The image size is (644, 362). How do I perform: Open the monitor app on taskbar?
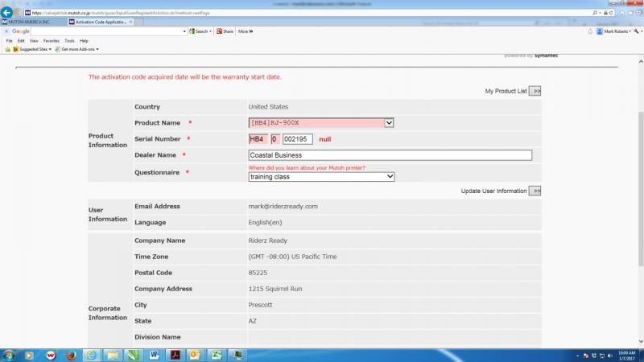click(x=237, y=355)
